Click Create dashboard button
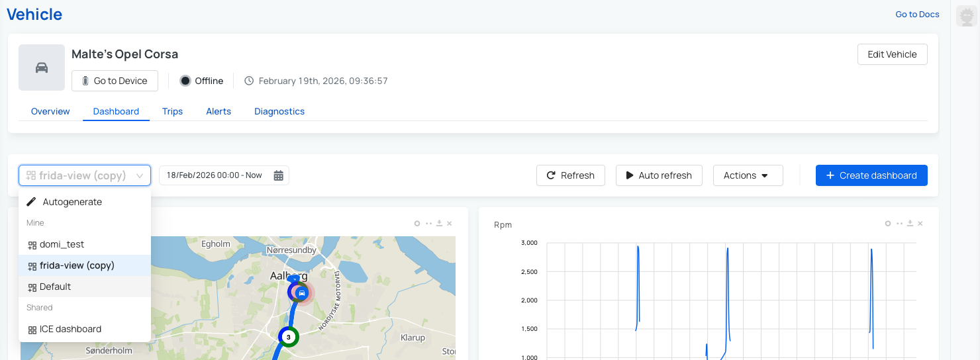The width and height of the screenshot is (980, 360). click(871, 175)
